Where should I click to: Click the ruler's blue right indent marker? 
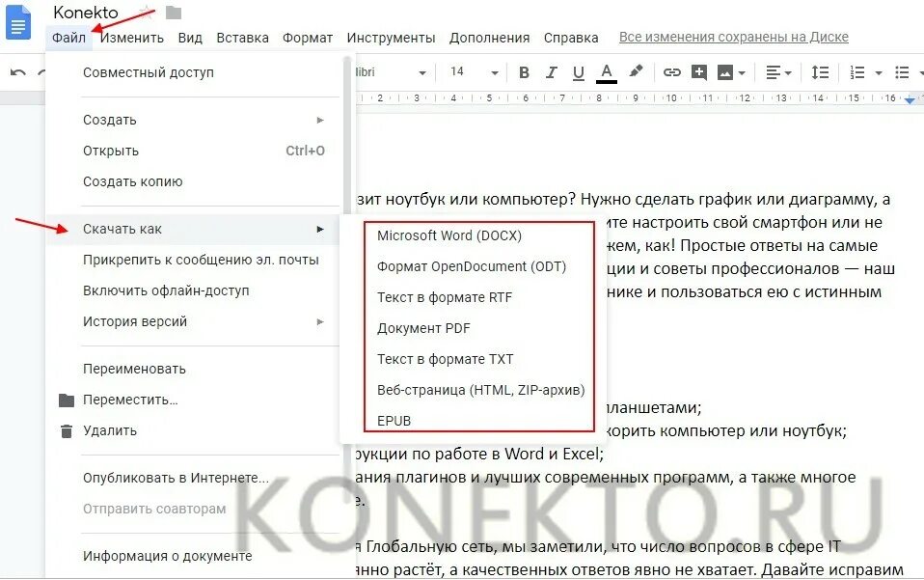[x=910, y=100]
